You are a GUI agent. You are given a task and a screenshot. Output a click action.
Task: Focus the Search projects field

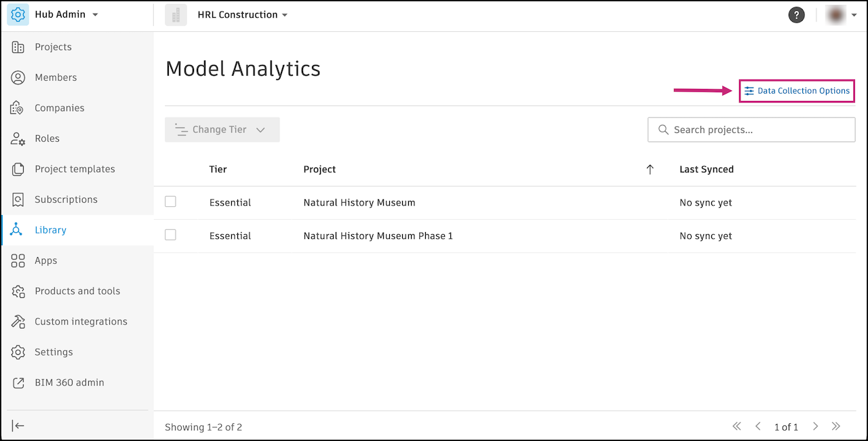751,130
